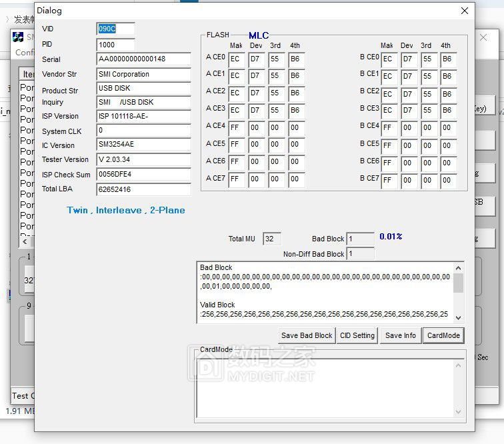Click the Product Str field
Image resolution: width=504 pixels, height=444 pixels.
click(143, 88)
